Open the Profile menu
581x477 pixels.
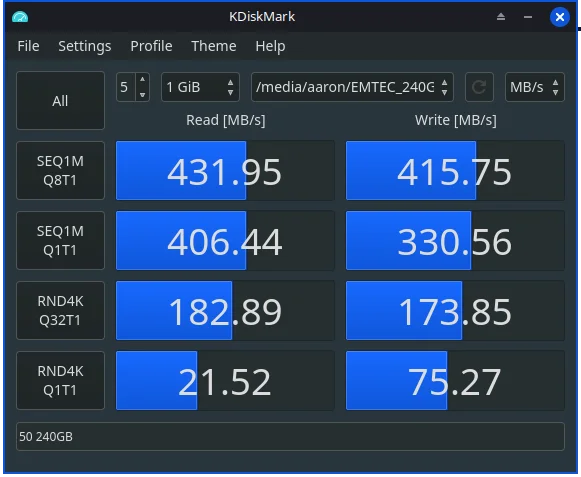[151, 46]
